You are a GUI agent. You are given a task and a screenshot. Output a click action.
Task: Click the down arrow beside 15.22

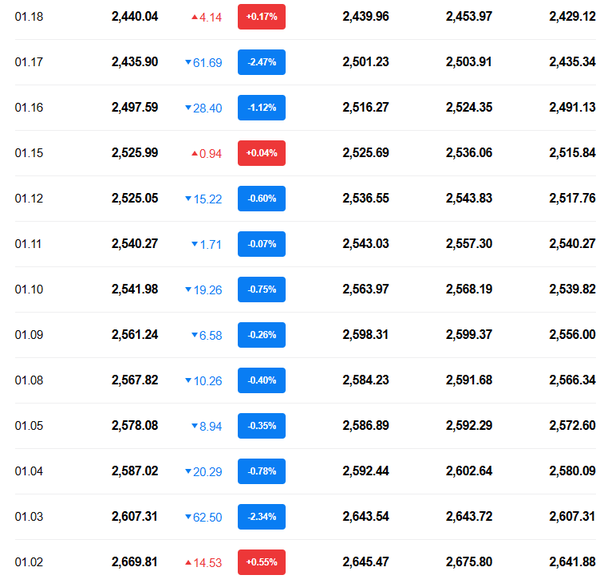(x=188, y=199)
